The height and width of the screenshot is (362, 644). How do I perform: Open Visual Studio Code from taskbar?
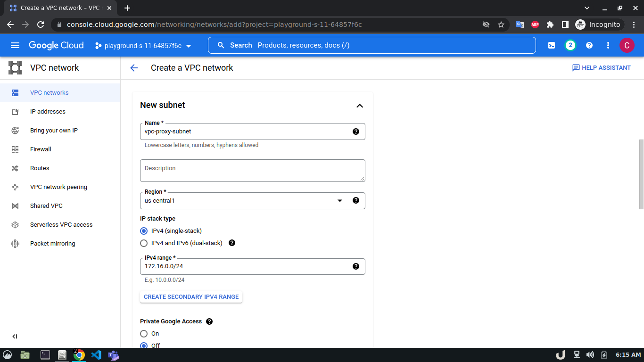[96, 355]
